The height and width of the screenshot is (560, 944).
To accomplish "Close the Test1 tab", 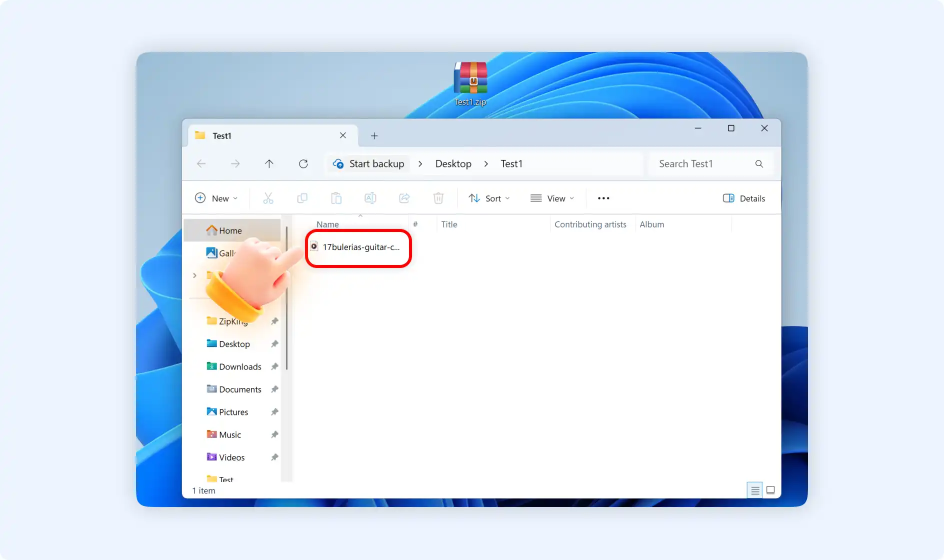I will [x=343, y=135].
